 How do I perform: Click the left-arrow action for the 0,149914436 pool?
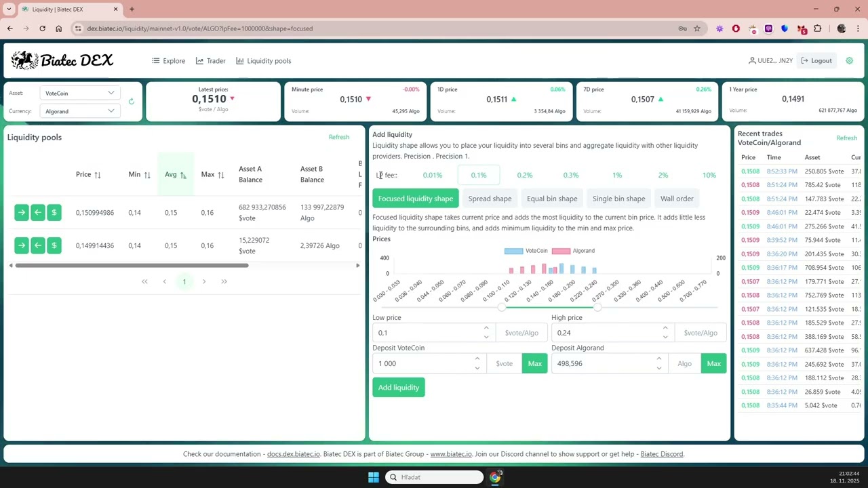pyautogui.click(x=38, y=245)
